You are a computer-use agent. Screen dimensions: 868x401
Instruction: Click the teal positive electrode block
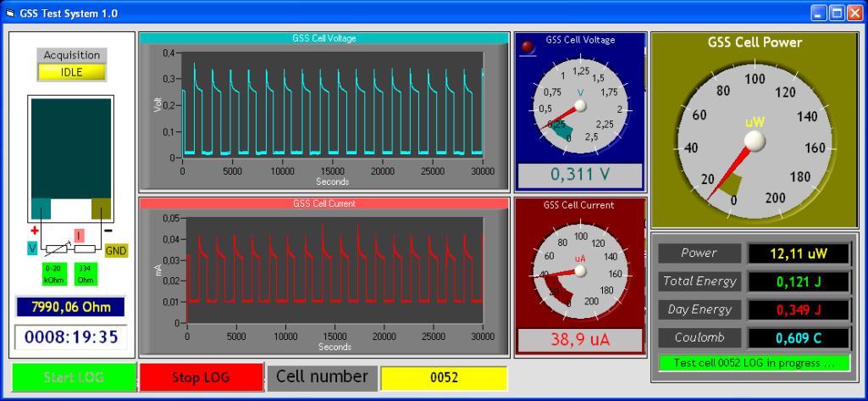pos(41,209)
